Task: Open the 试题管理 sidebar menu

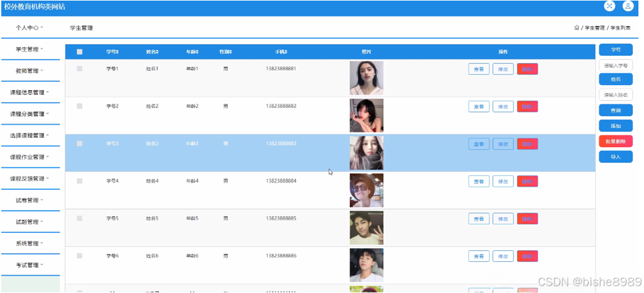Action: (30, 222)
